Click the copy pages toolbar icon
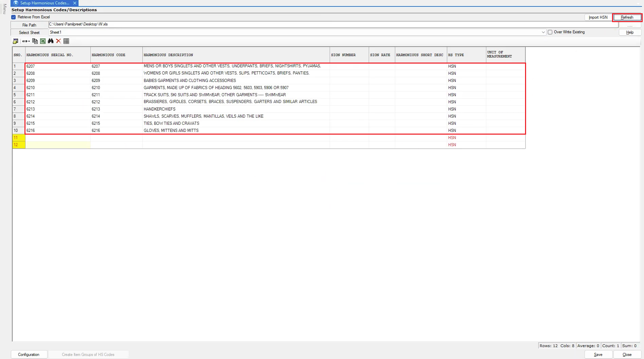 [35, 41]
